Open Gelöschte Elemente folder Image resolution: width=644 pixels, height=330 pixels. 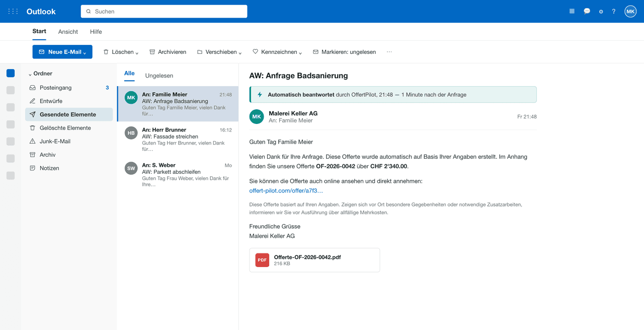(x=69, y=128)
